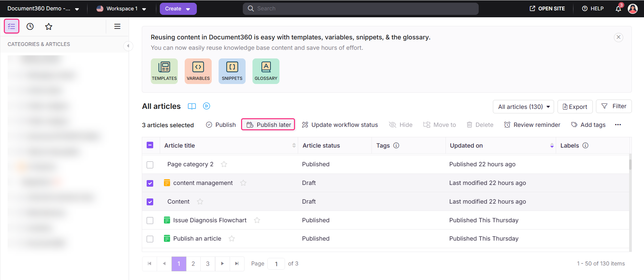
Task: Uncheck the Content row checkbox
Action: point(150,202)
